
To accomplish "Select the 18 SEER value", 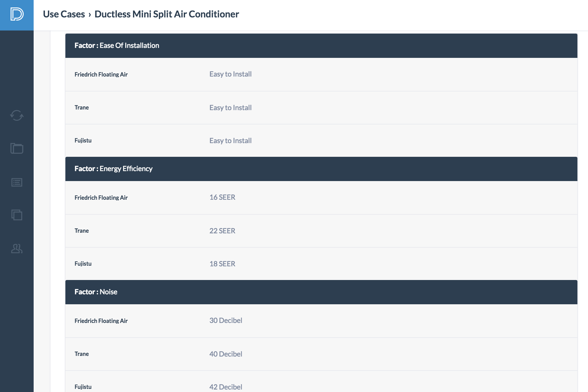I will point(222,264).
